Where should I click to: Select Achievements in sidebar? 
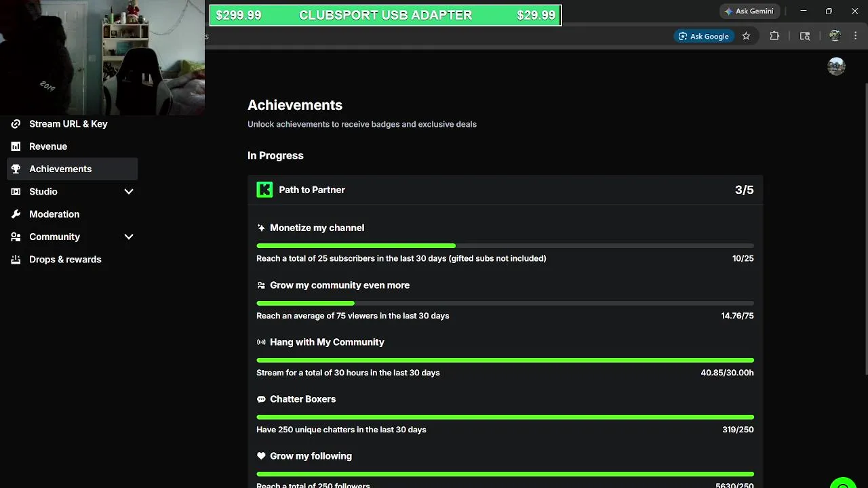[x=72, y=169]
